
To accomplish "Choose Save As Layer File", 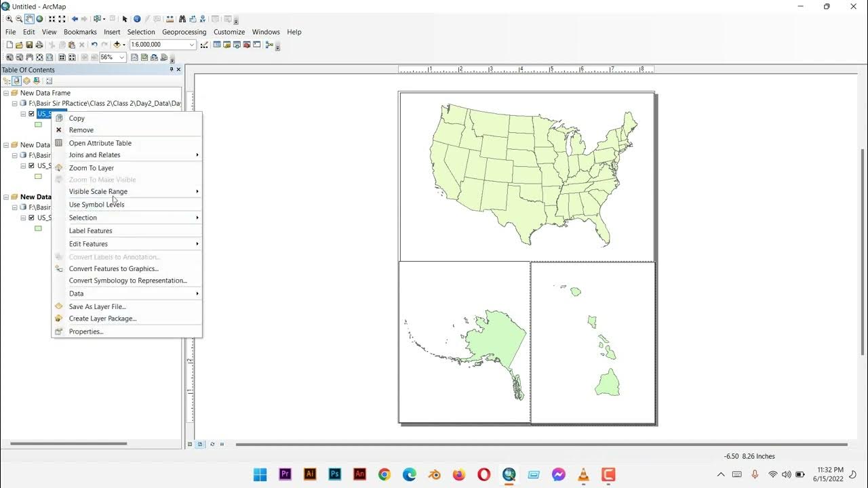I will [127, 306].
